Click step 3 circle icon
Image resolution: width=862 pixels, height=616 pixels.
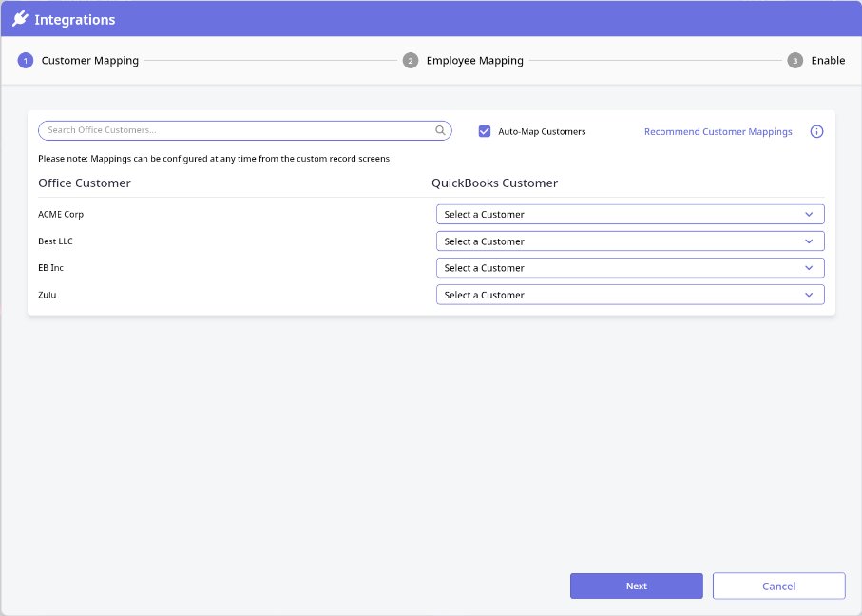795,61
